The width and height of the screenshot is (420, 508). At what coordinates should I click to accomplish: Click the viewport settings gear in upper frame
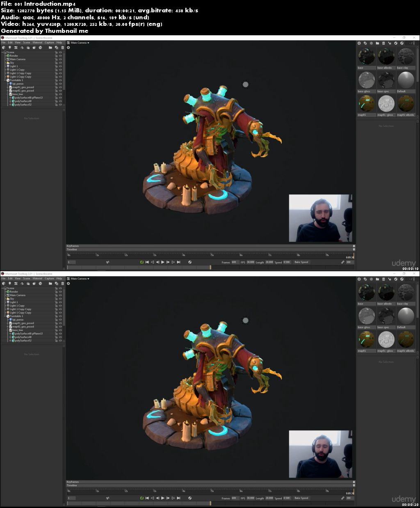(x=68, y=48)
